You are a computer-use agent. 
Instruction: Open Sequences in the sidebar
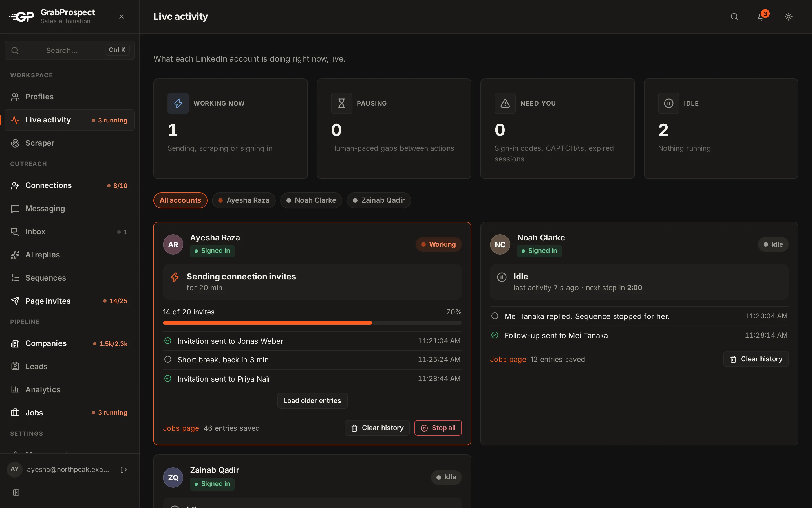[x=69, y=278]
